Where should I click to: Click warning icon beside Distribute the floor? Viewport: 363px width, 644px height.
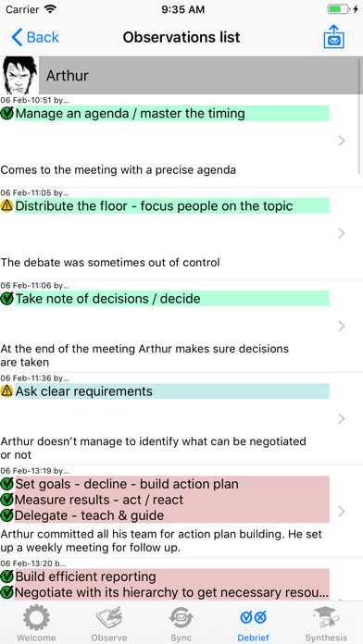point(7,206)
